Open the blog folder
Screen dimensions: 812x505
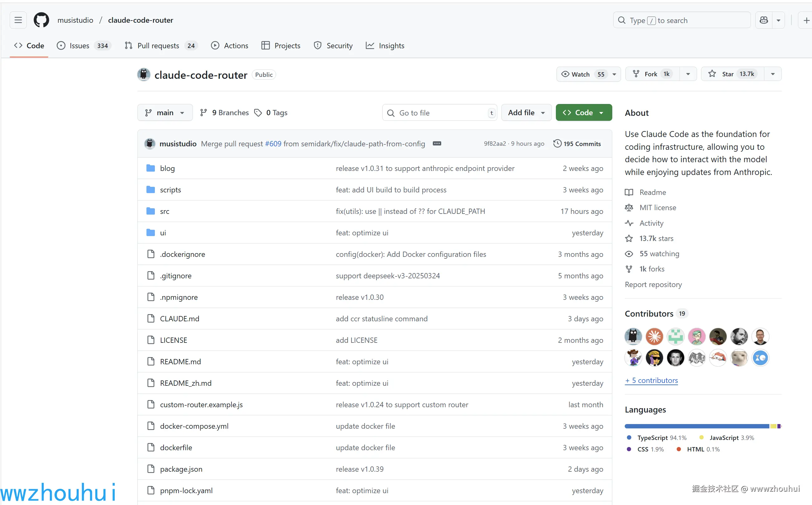[167, 169]
